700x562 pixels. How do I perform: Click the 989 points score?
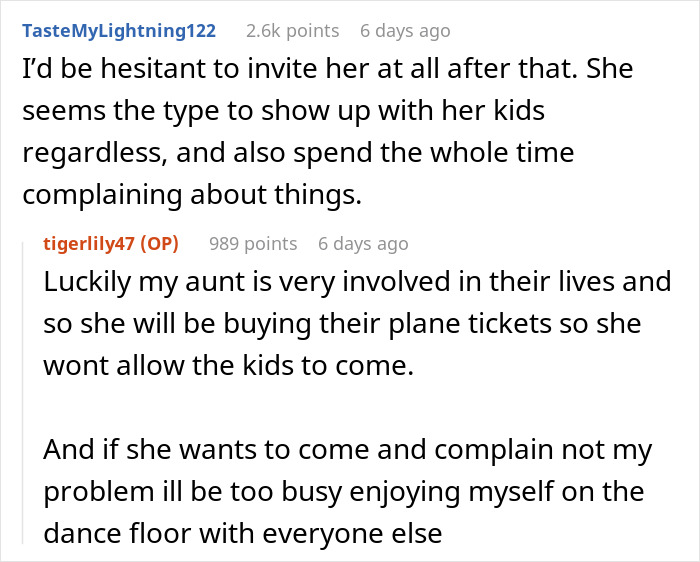(x=253, y=244)
